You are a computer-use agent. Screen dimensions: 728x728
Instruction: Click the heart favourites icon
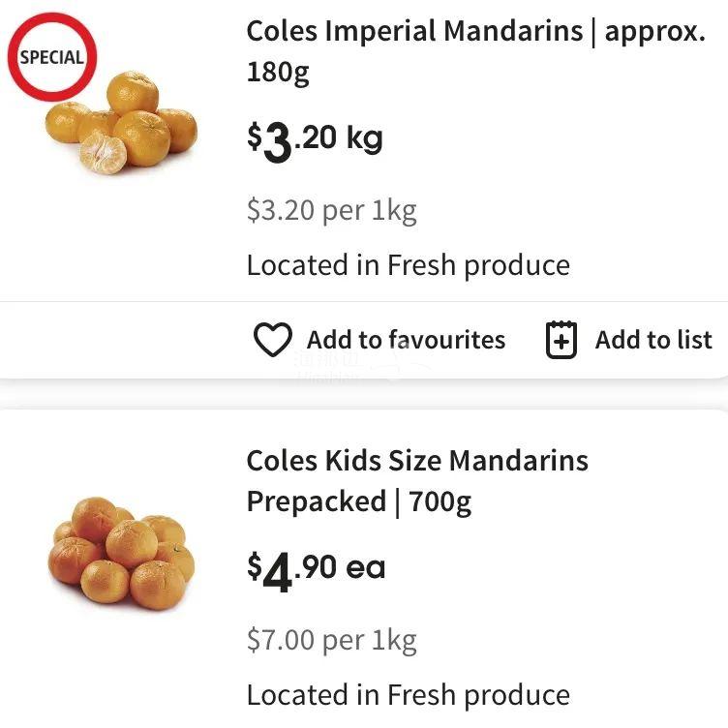[272, 340]
